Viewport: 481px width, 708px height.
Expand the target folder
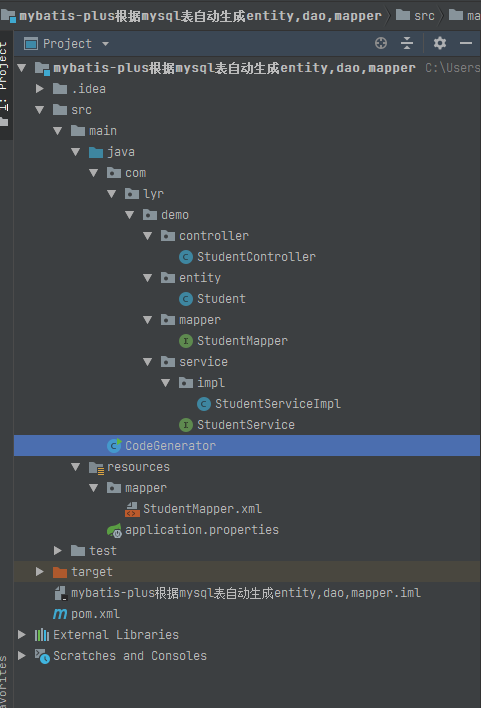point(39,572)
